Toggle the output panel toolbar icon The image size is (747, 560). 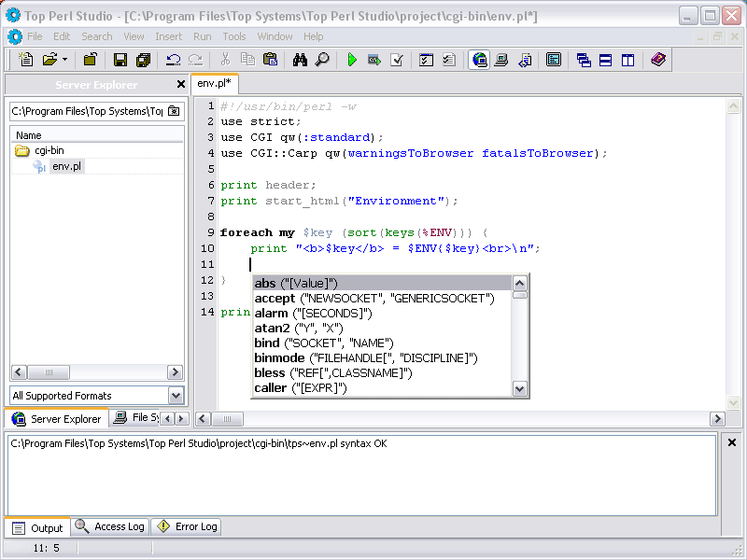pos(554,60)
